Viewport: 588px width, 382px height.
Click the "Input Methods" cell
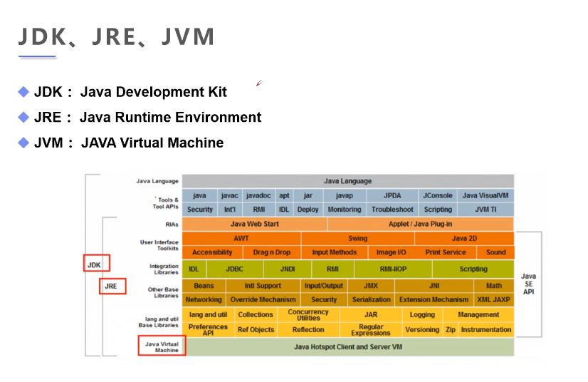coord(335,252)
